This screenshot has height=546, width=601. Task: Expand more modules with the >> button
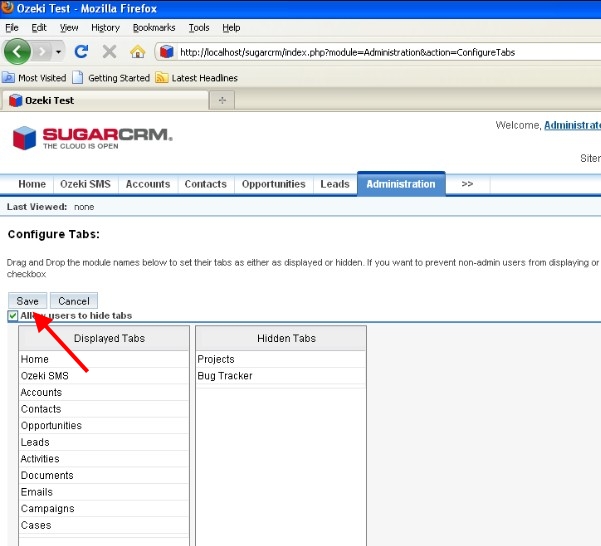(467, 184)
